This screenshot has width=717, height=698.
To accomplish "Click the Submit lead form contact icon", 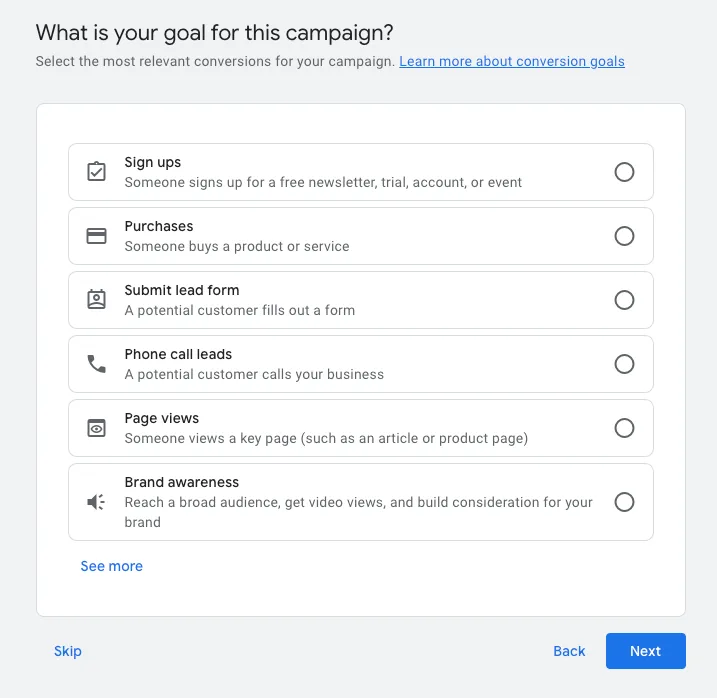I will pos(96,300).
